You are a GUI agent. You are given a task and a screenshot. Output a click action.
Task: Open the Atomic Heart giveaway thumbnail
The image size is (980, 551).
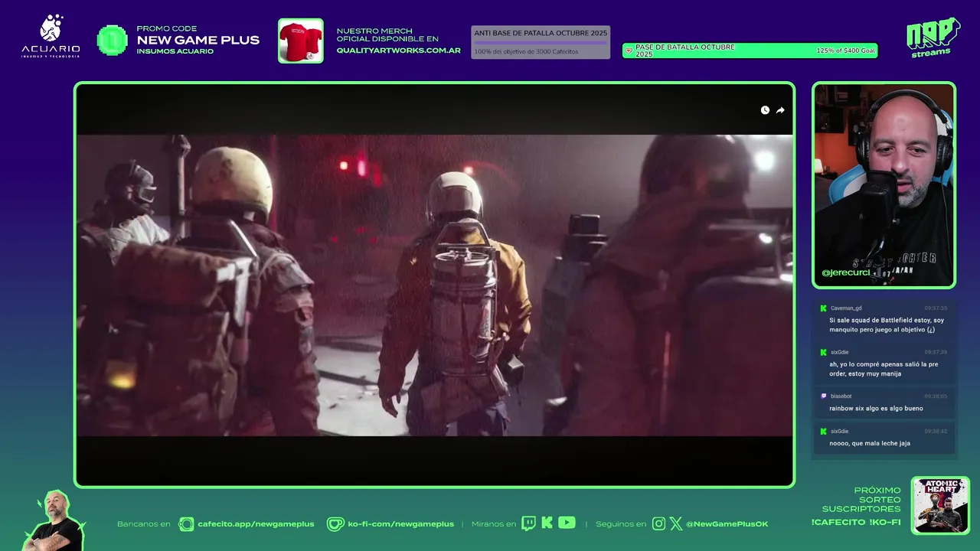940,505
